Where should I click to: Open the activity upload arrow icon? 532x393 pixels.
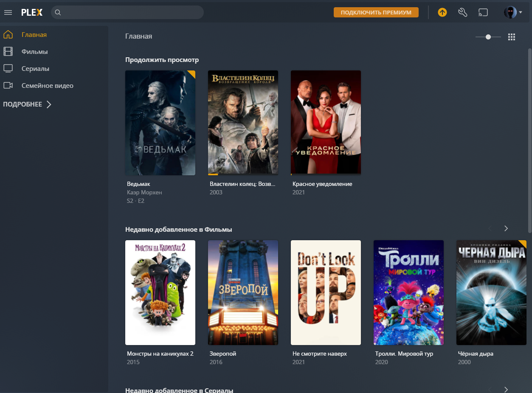pyautogui.click(x=442, y=12)
